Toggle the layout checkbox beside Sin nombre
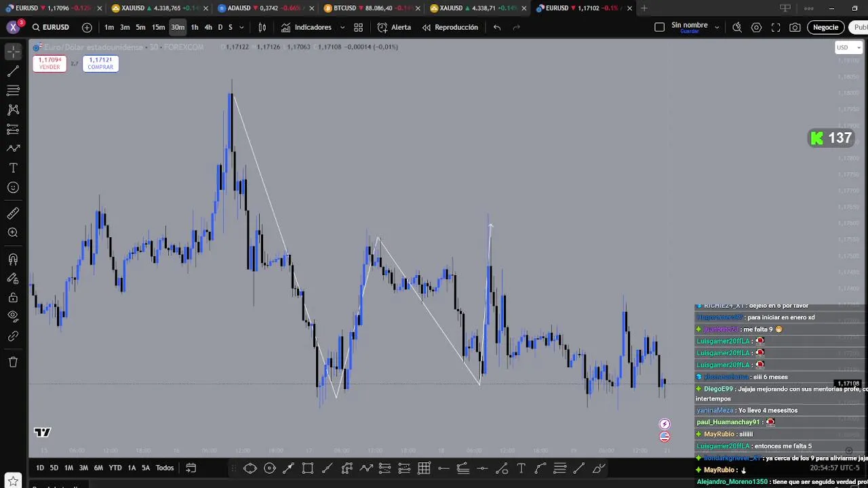Viewport: 868px width, 488px height. coord(659,27)
